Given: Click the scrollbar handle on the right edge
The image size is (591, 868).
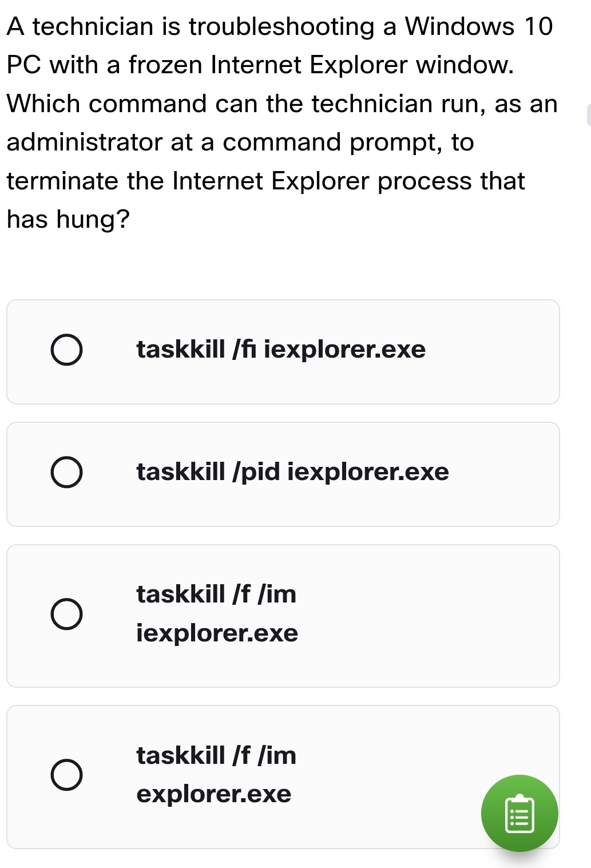Looking at the screenshot, I should 588,116.
